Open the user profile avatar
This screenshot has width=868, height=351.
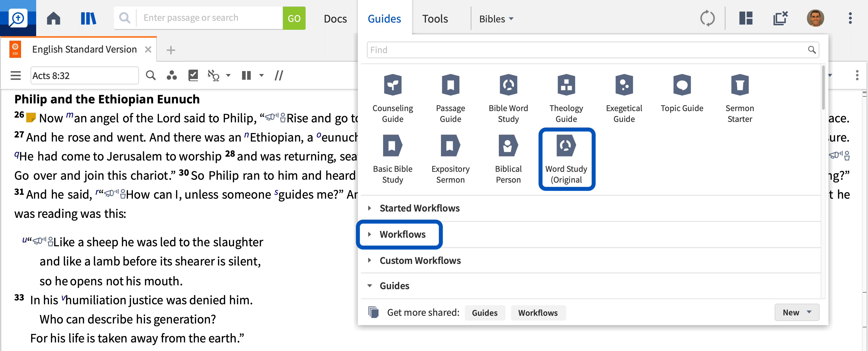point(815,18)
